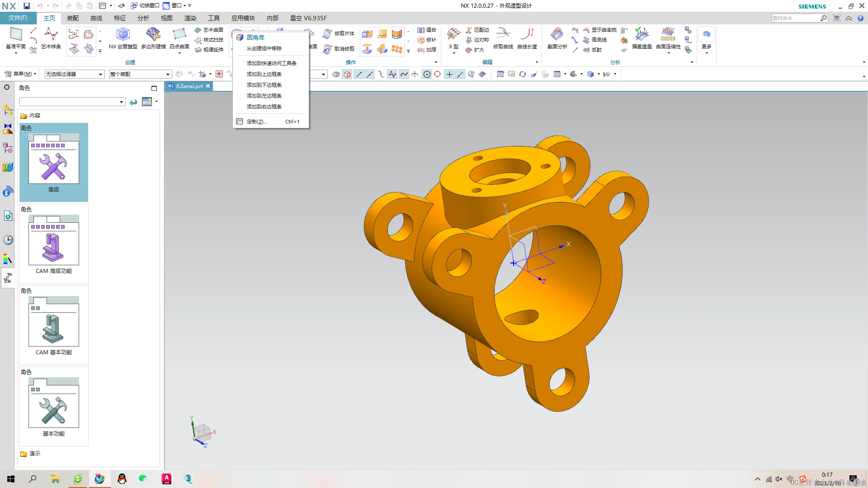This screenshot has width=868, height=488.
Task: Click the 曲线长度 curve length tool
Action: pos(527,38)
